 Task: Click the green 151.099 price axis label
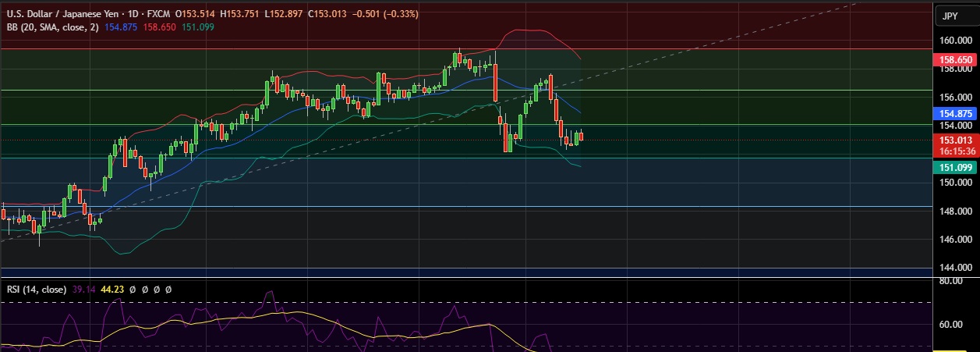[x=954, y=167]
